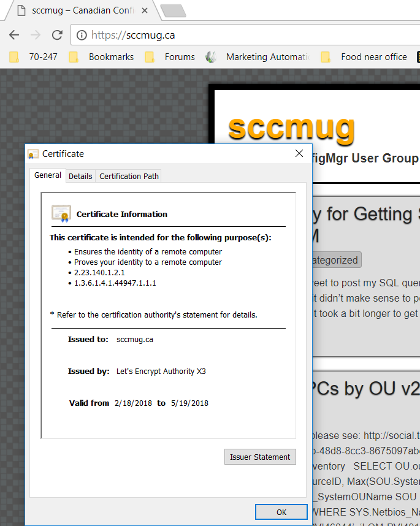Click the 70-247 bookmark label
The width and height of the screenshot is (420, 526).
tap(43, 57)
